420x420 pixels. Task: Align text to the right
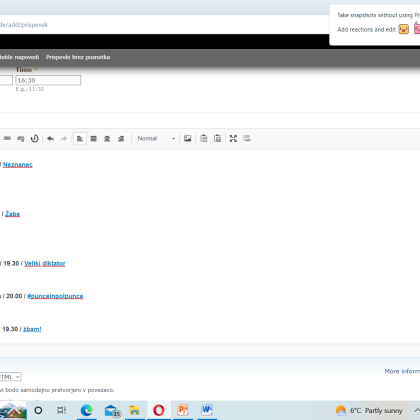(121, 138)
